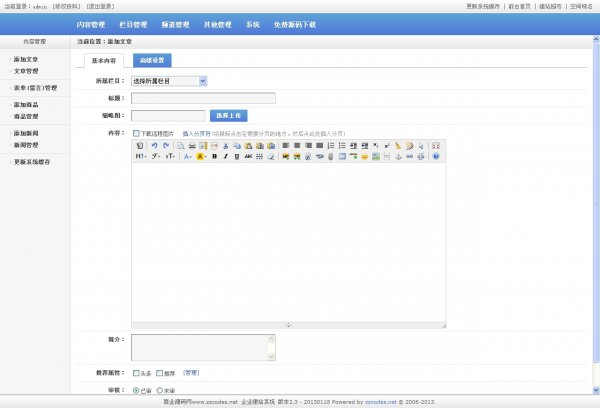Open 免费源码下载 in top navigation
600x408 pixels.
[295, 24]
